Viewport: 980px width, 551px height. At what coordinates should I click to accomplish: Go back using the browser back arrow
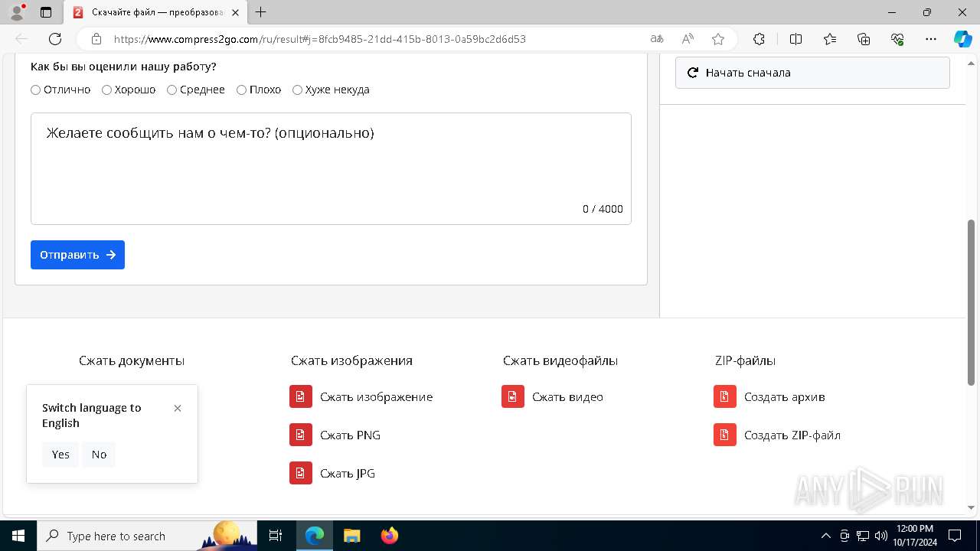(x=21, y=39)
